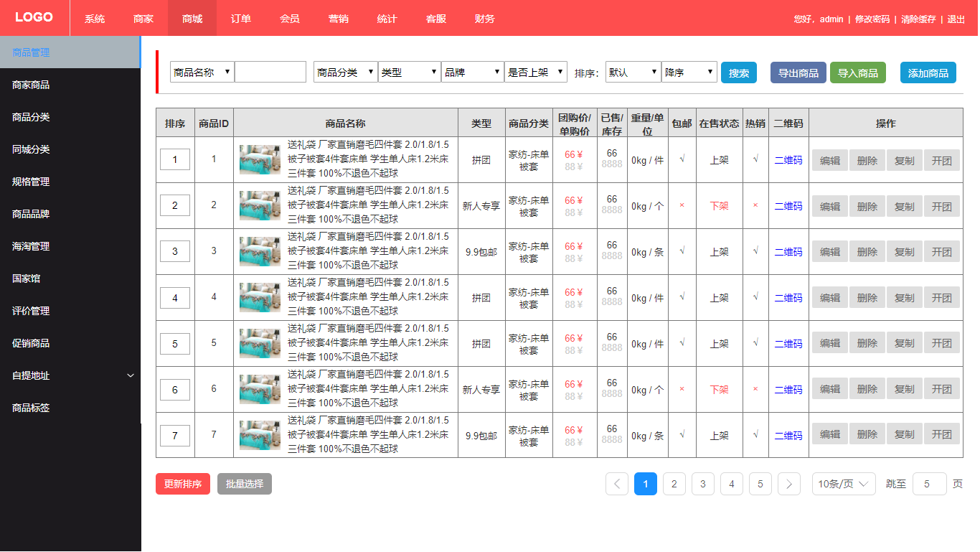Click the 导出商品 button
This screenshot has height=552, width=980.
(798, 72)
